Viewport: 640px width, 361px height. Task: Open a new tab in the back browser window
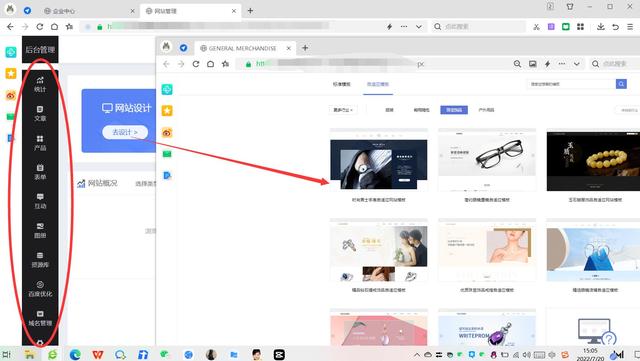tap(250, 11)
